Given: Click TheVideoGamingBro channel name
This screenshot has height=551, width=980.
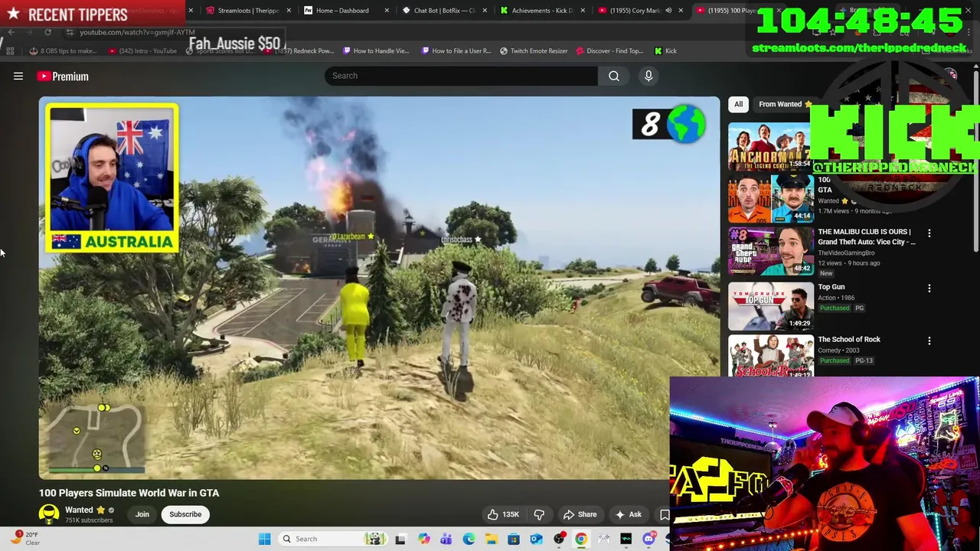Looking at the screenshot, I should tap(846, 253).
